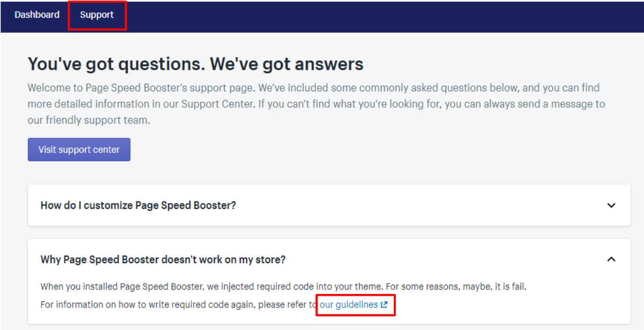Image resolution: width=644 pixels, height=330 pixels.
Task: Click the Welcome to Page Speed Booster's paragraph
Action: pos(316,104)
